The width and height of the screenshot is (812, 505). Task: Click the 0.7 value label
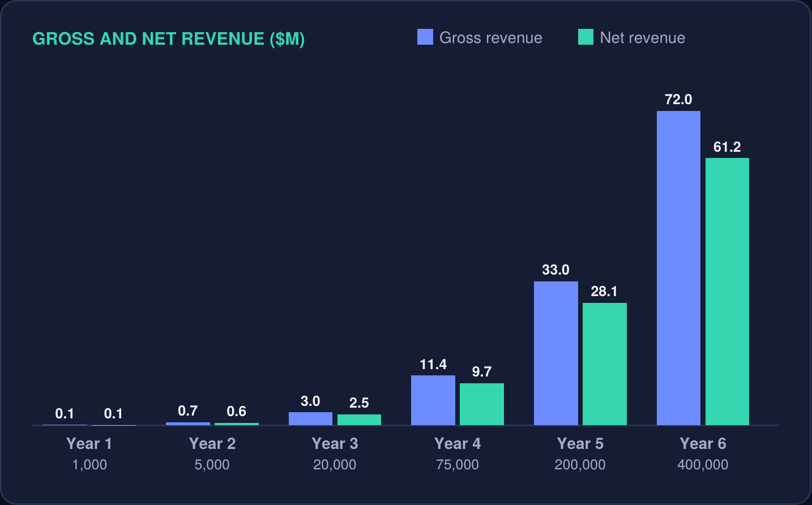(187, 411)
